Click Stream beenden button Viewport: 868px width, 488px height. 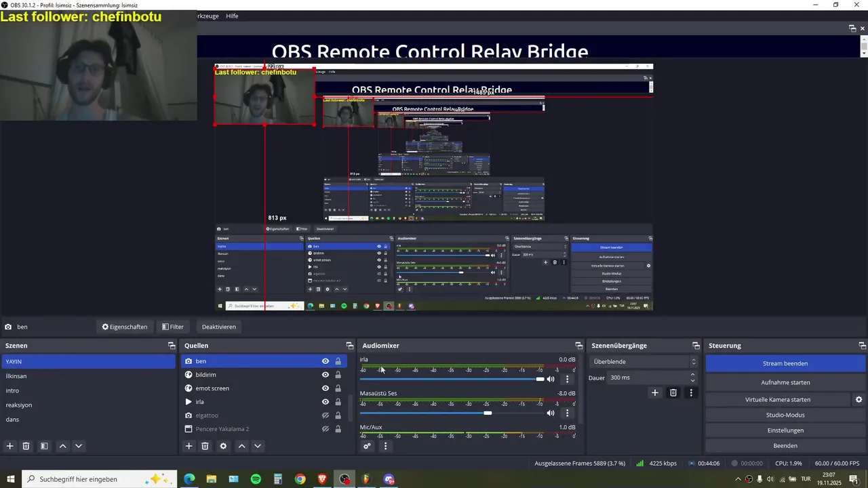(x=785, y=363)
